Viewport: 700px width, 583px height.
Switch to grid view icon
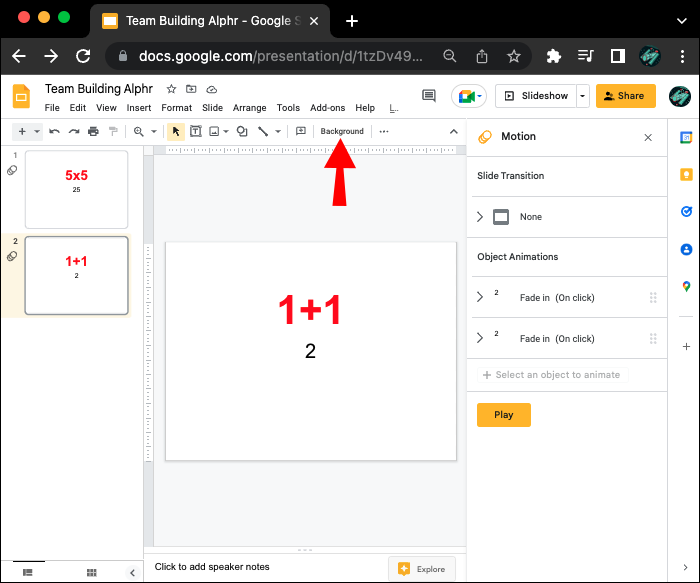coord(92,572)
